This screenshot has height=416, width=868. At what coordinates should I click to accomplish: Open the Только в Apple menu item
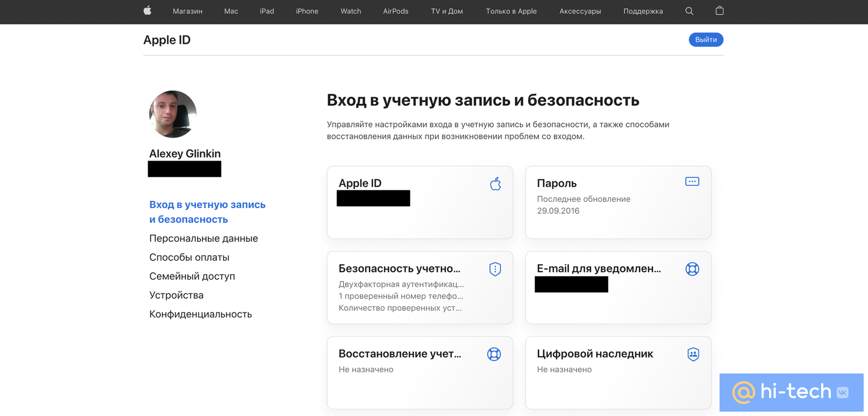511,11
